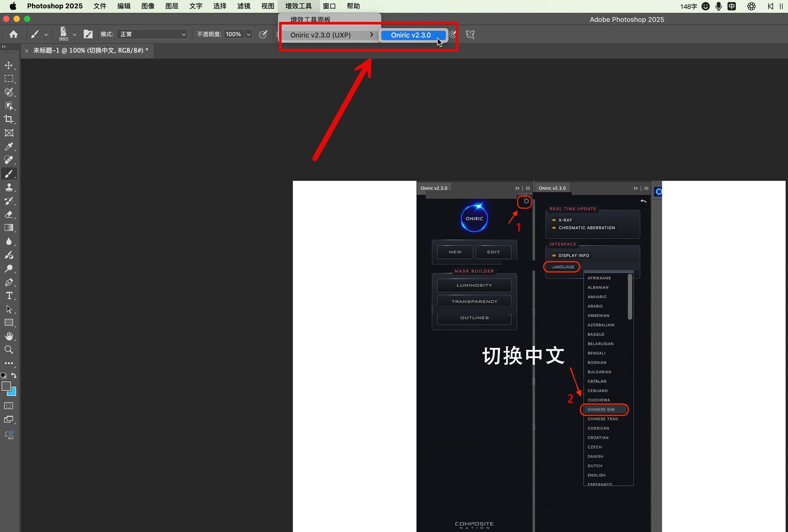
Task: Click NEW button in Oniric panel
Action: point(455,252)
